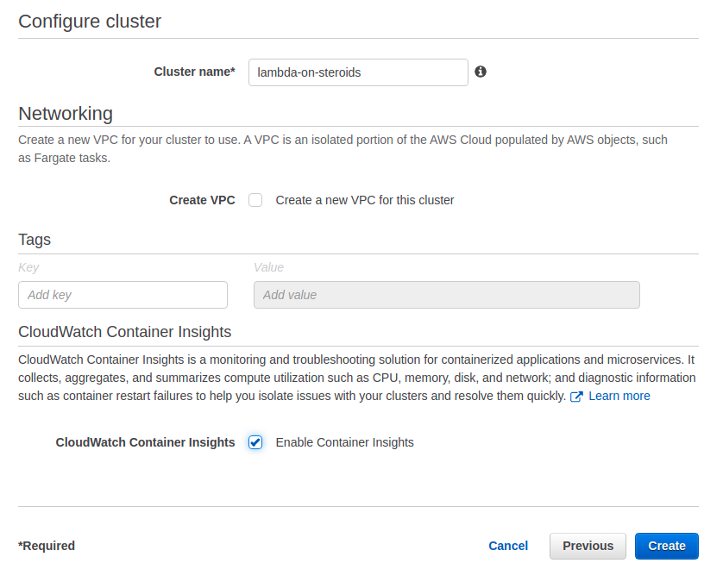Open the Learn more link
723x588 pixels.
pos(619,396)
